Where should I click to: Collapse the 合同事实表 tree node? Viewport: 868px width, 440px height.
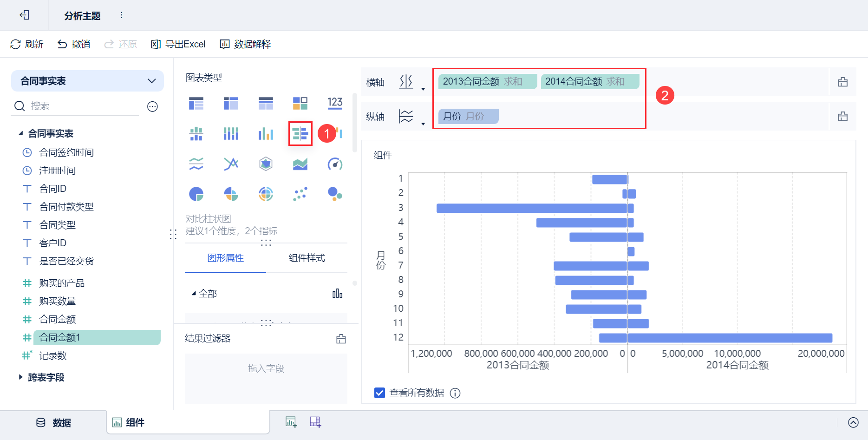[21, 133]
